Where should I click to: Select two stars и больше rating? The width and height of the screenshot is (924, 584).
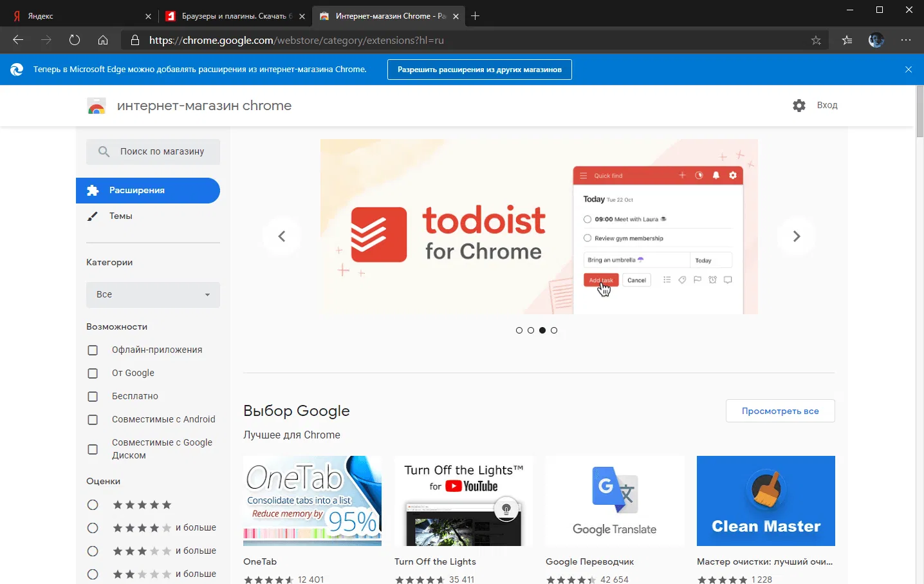coord(93,574)
